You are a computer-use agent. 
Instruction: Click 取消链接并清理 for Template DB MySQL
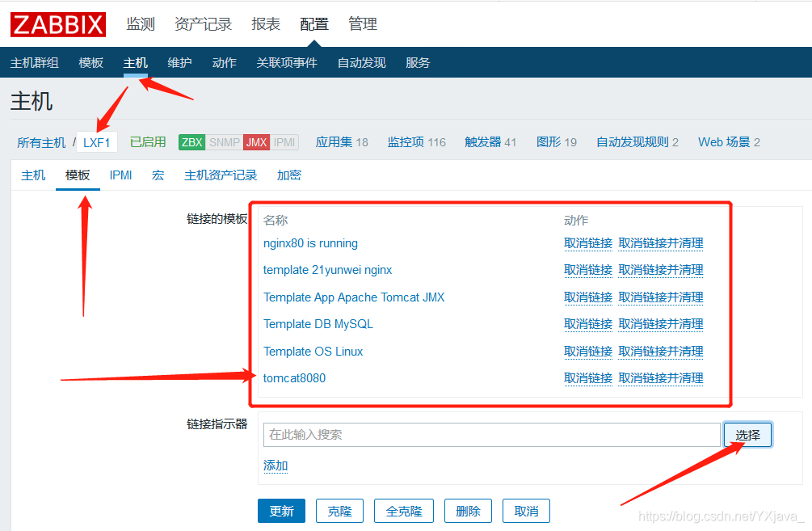(661, 324)
